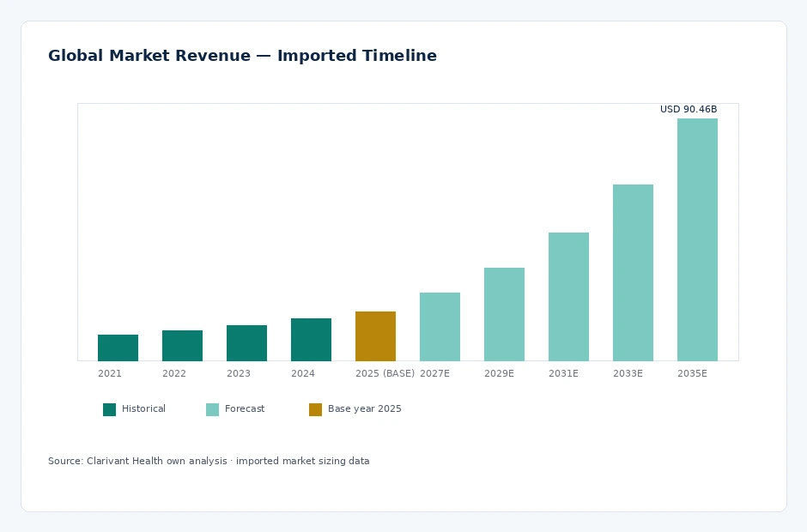Toggle the Historical legend label
The width and height of the screenshot is (807, 532).
click(143, 409)
